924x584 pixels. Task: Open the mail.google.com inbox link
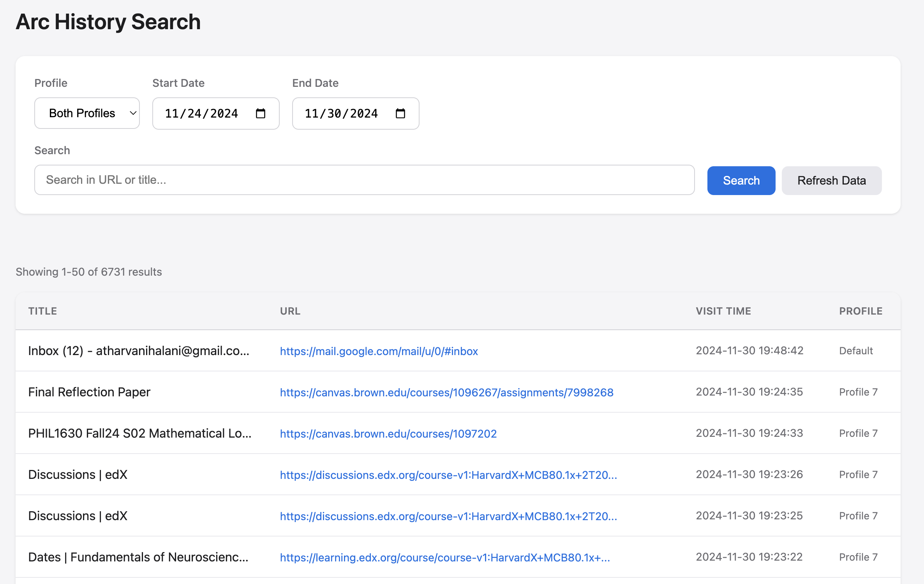point(379,351)
